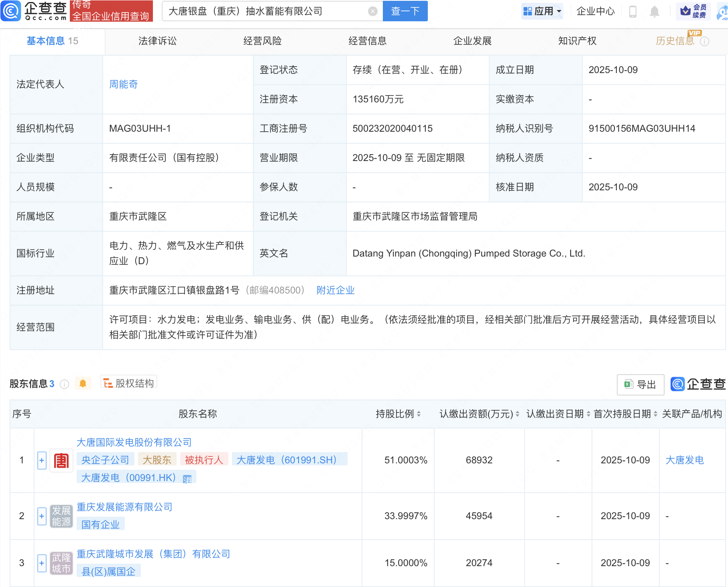Open the 应用 dropdown menu
The width and height of the screenshot is (728, 587).
[542, 11]
